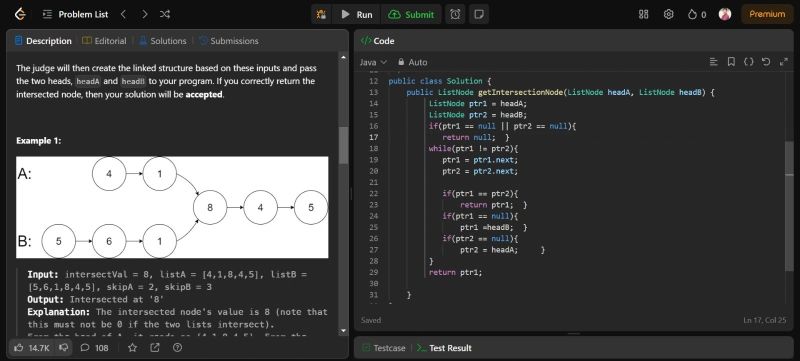This screenshot has height=361, width=800.
Task: Open the Test Result tab
Action: pyautogui.click(x=444, y=348)
